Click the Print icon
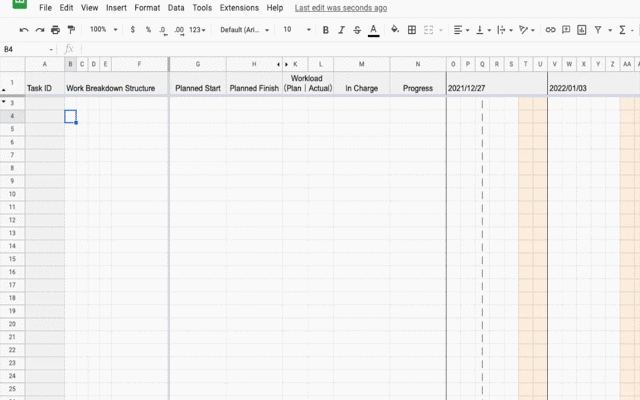 click(x=55, y=30)
